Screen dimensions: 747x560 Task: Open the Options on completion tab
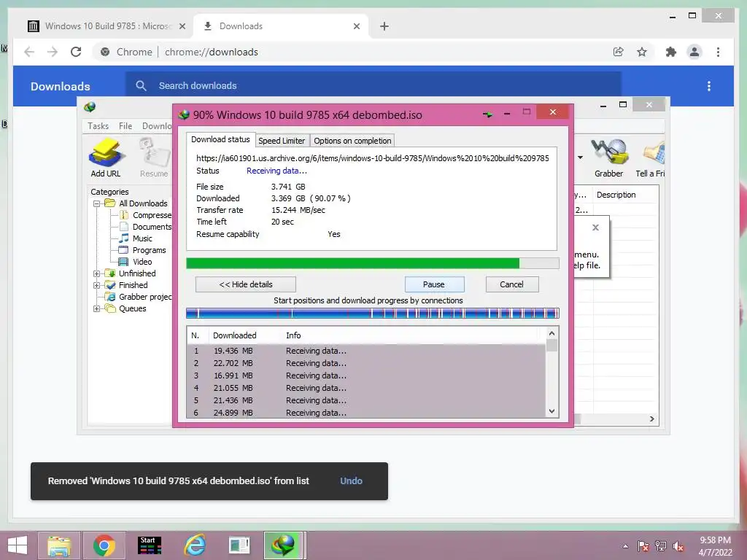point(352,141)
